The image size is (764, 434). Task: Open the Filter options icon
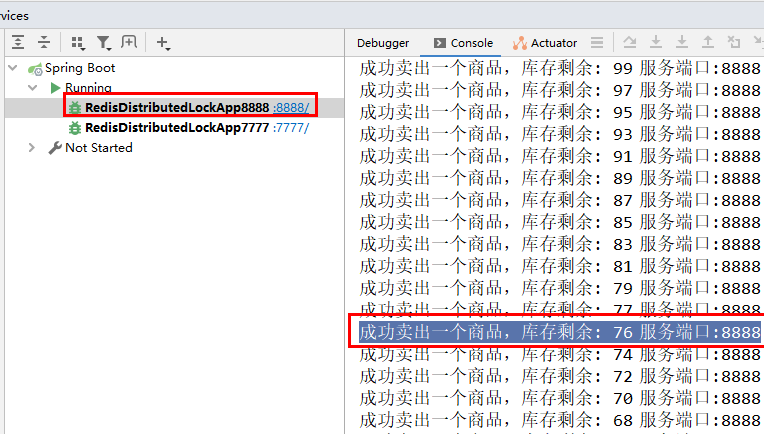pyautogui.click(x=104, y=43)
